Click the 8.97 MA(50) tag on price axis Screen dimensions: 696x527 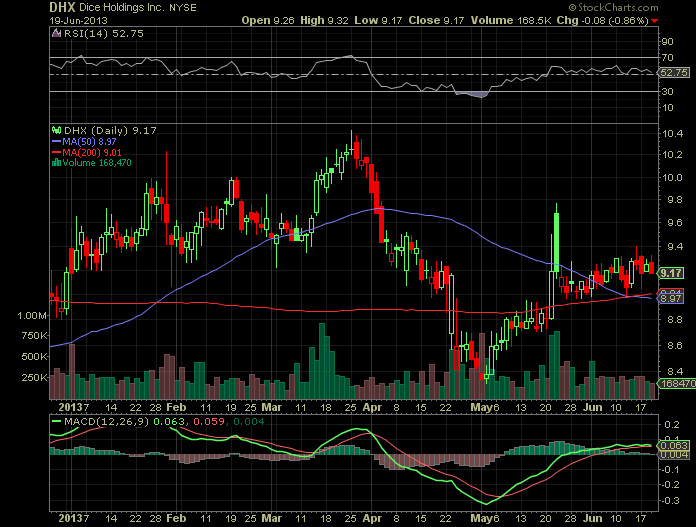671,298
